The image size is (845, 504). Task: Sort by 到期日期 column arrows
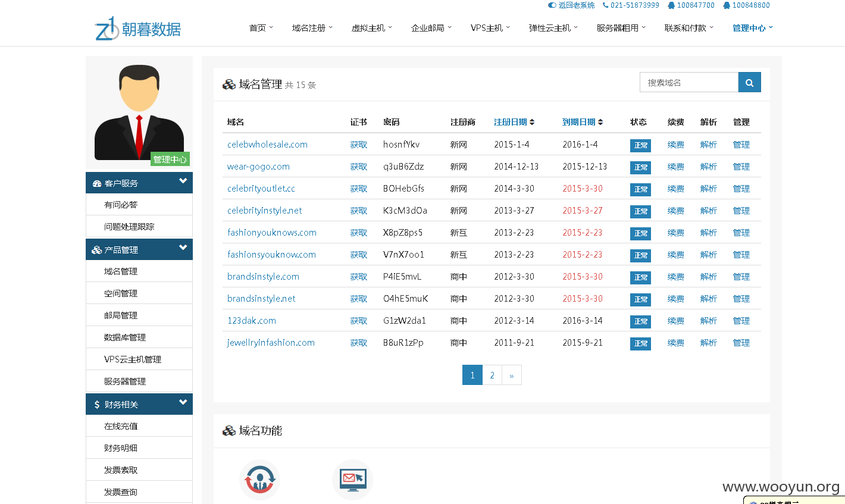coord(600,122)
